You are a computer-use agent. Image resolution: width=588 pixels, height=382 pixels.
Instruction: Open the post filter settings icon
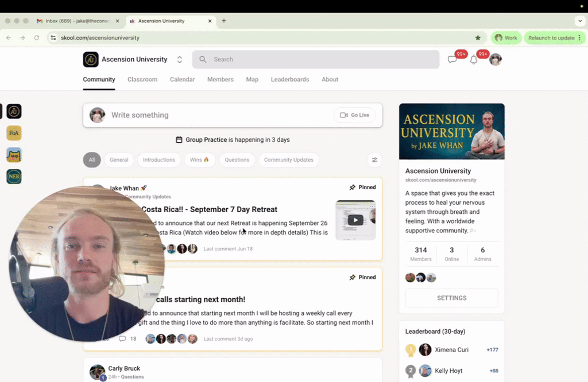374,160
